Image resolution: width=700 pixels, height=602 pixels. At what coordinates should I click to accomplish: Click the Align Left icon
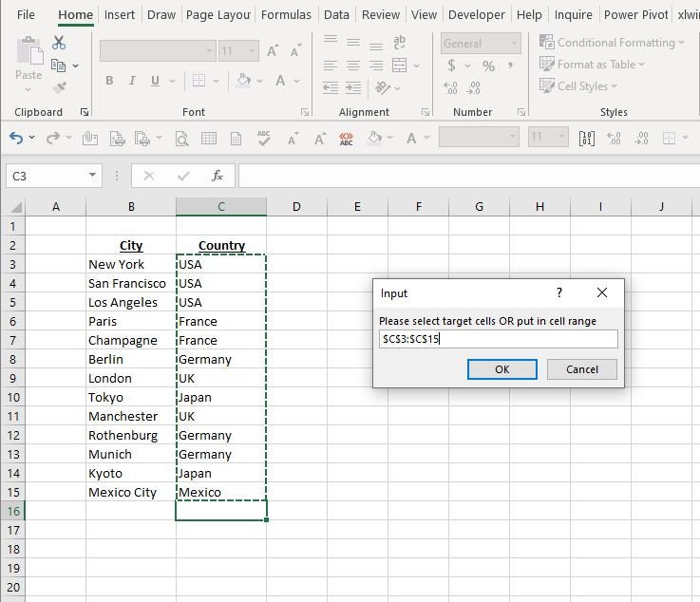(x=330, y=66)
